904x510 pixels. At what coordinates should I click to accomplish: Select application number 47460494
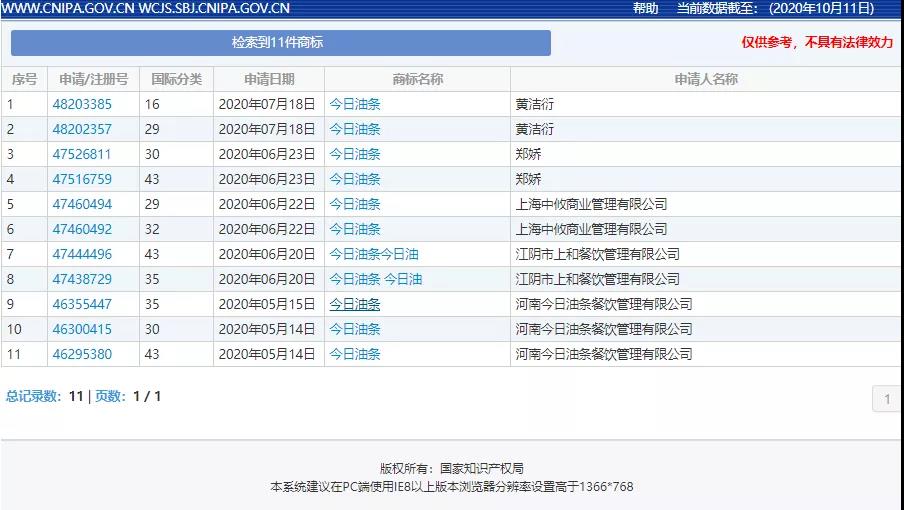(x=82, y=204)
